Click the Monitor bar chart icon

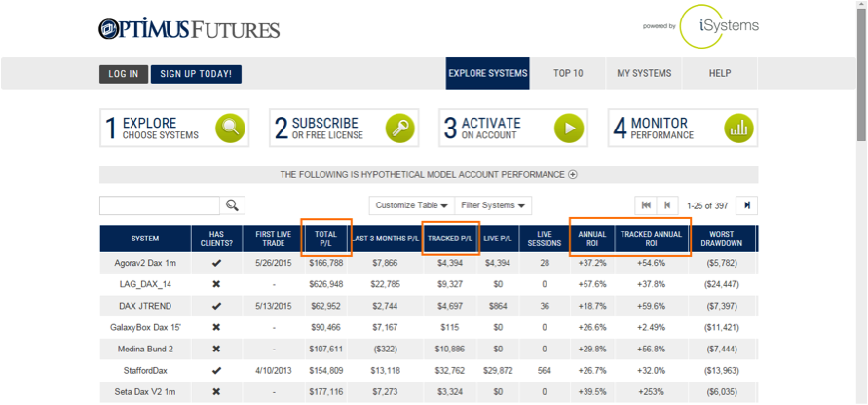click(x=738, y=128)
